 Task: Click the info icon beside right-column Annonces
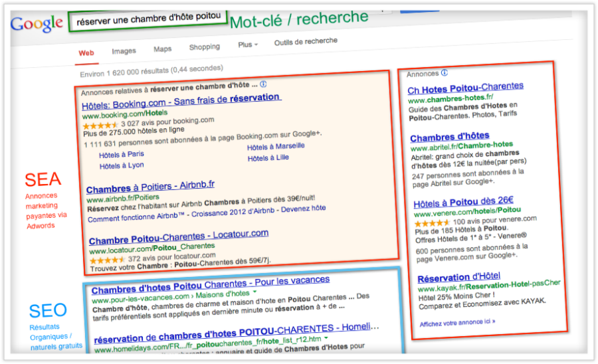(445, 72)
